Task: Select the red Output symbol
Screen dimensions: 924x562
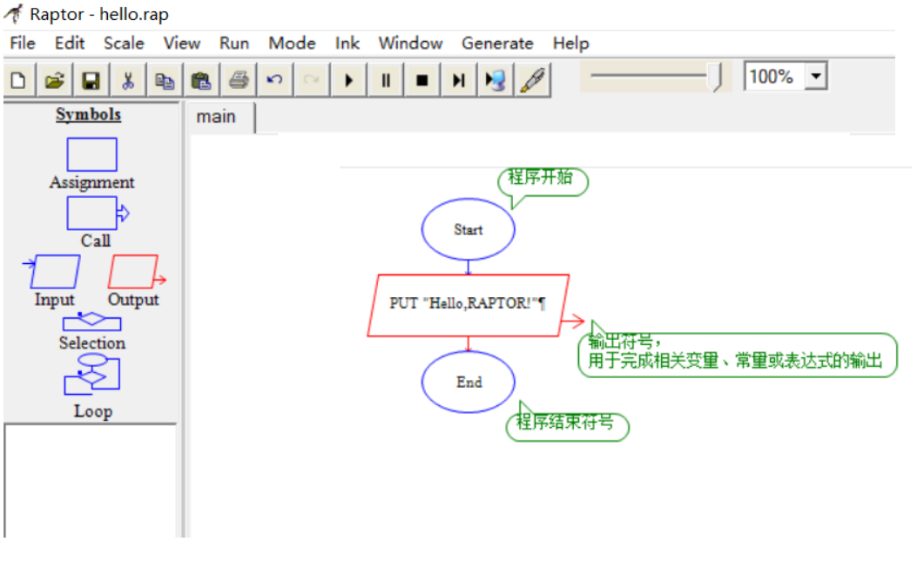Action: 136,271
